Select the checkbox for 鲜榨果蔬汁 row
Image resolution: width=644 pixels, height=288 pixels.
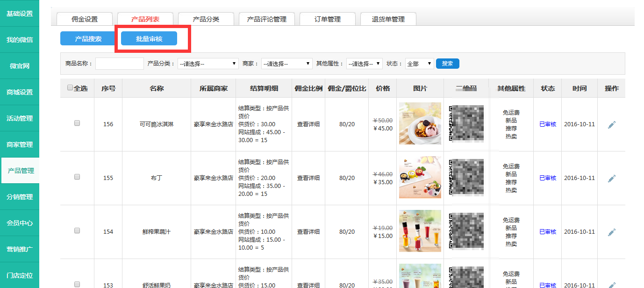click(x=77, y=230)
